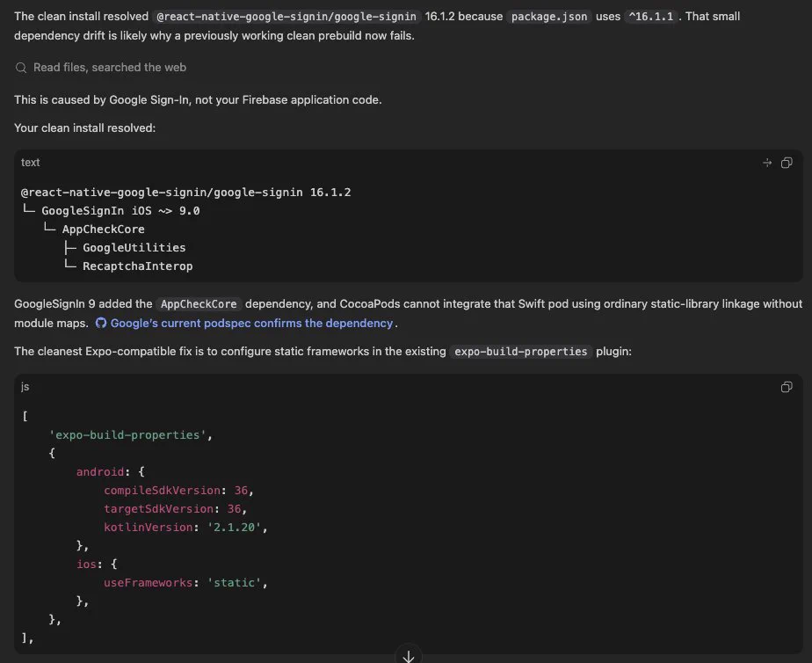Toggle word wrap on text code block
Viewport: 812px width, 663px height.
coord(767,163)
